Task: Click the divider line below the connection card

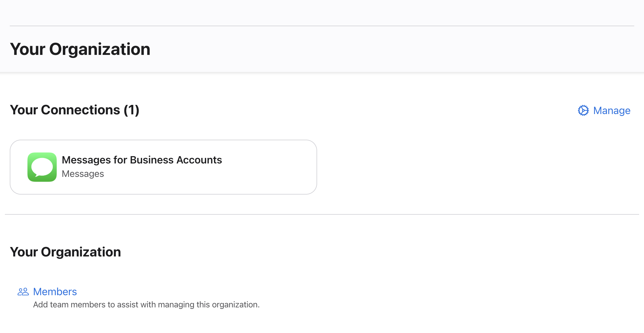Action: 322,214
